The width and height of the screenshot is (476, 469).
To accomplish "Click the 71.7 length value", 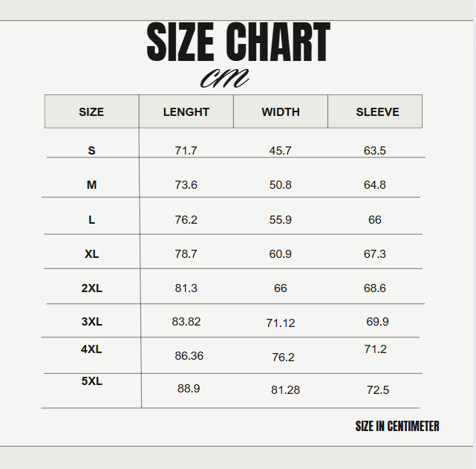I will [x=186, y=151].
